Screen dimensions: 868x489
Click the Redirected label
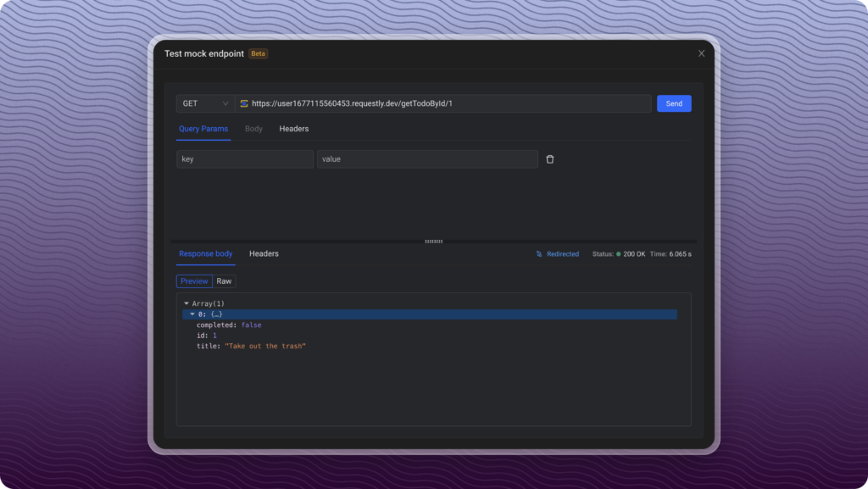coord(563,254)
